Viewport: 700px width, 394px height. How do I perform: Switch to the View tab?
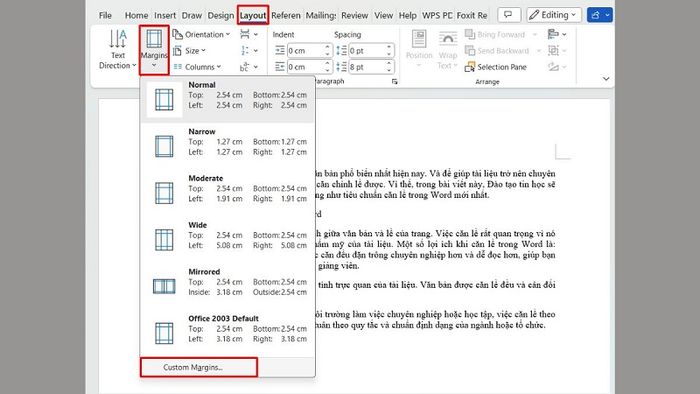(x=383, y=15)
